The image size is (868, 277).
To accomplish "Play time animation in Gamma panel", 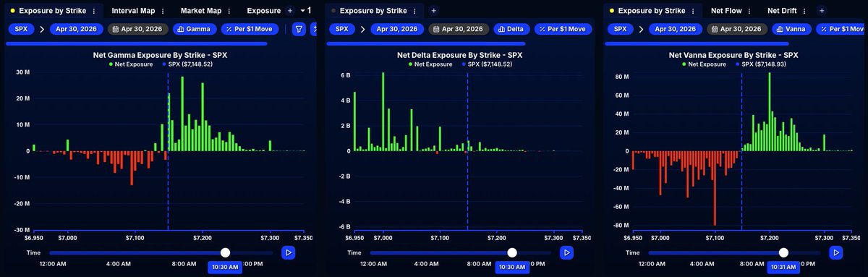I will point(288,252).
